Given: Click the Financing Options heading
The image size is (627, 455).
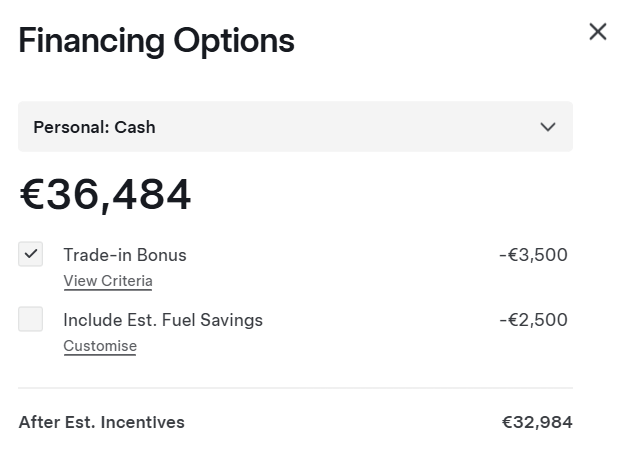Looking at the screenshot, I should point(156,41).
